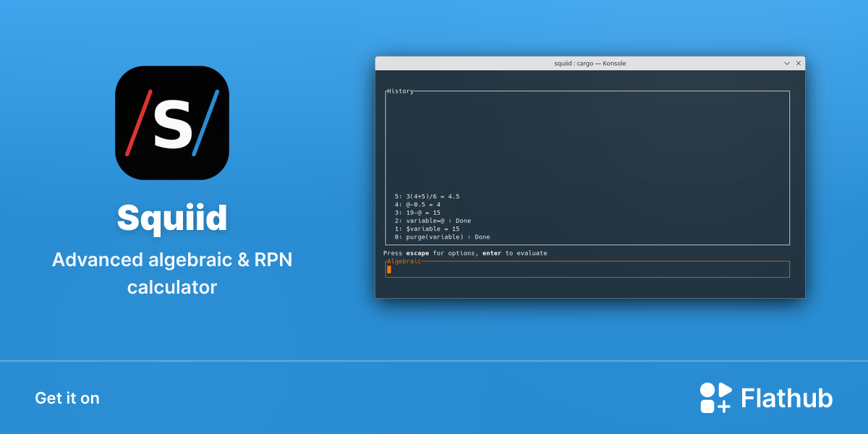868x434 pixels.
Task: Click the Konsole title 'squiid : cargo — Konsole'
Action: click(590, 64)
